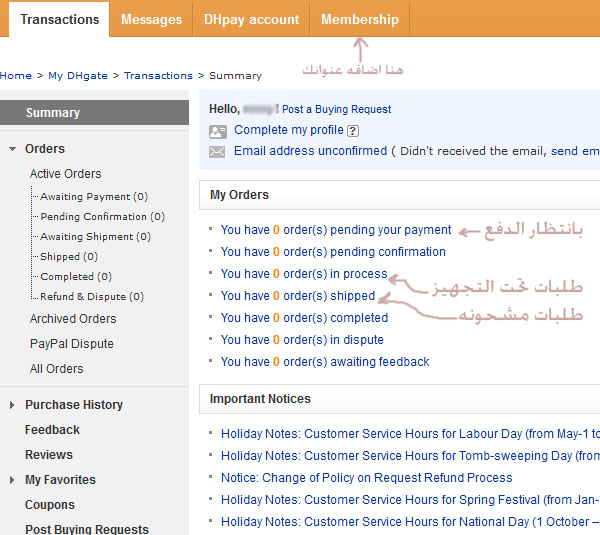This screenshot has height=535, width=600.
Task: Open Coupons in the sidebar
Action: tap(50, 505)
